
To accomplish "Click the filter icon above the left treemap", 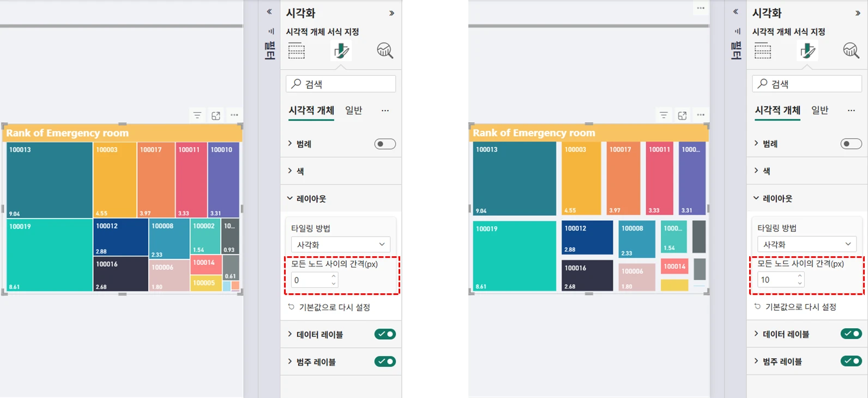I will [197, 116].
